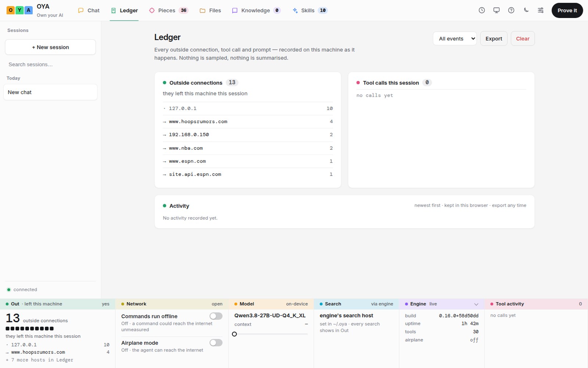The width and height of the screenshot is (588, 368).
Task: Click the build value 0.16.0+58d50dd
Action: point(459,316)
